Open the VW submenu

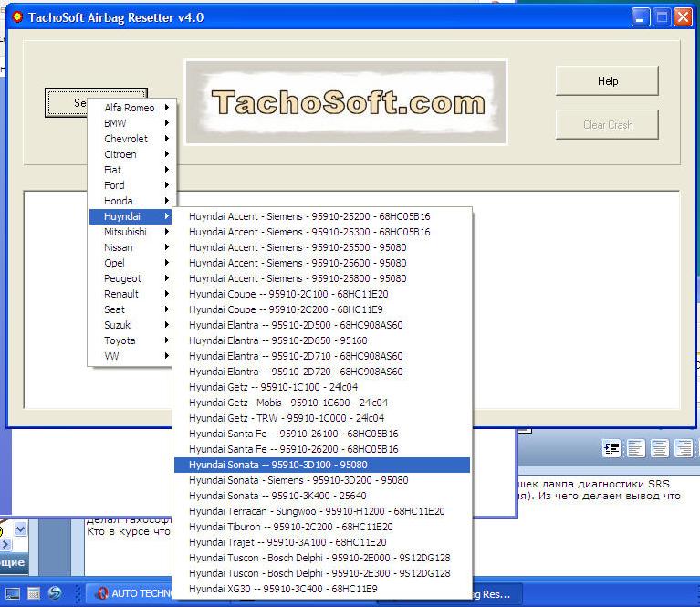click(x=130, y=356)
